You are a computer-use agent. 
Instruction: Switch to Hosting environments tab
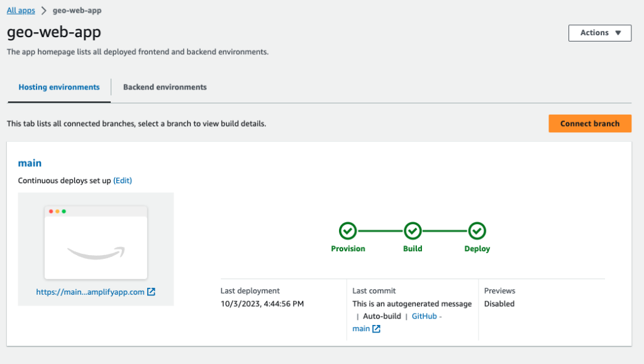coord(59,87)
